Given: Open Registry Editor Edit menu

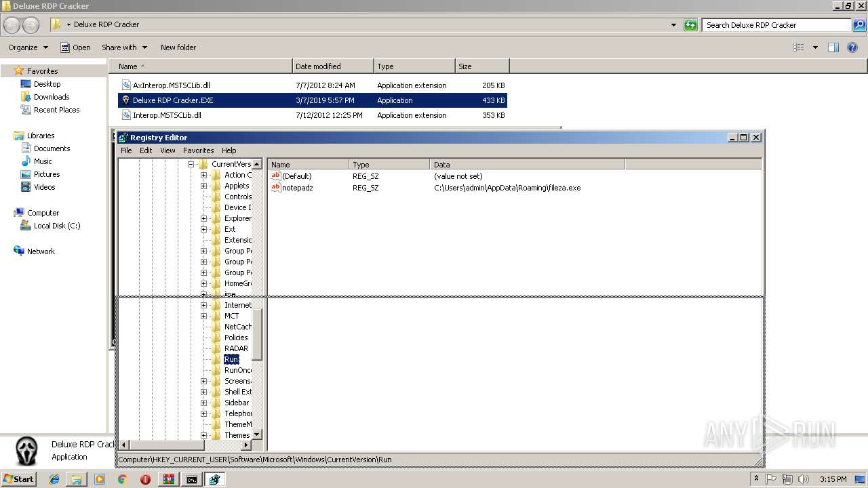Looking at the screenshot, I should (x=146, y=150).
